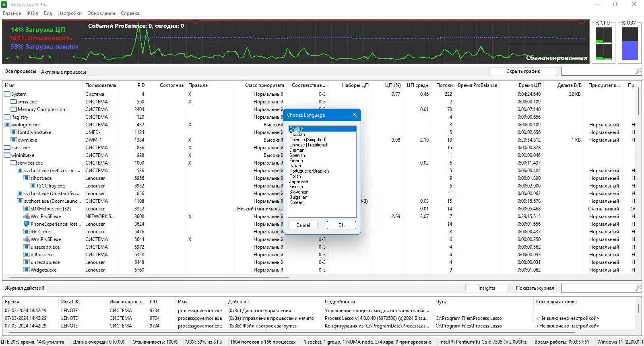
Task: Click the fontdrvhost.exe process icon
Action: click(x=14, y=132)
